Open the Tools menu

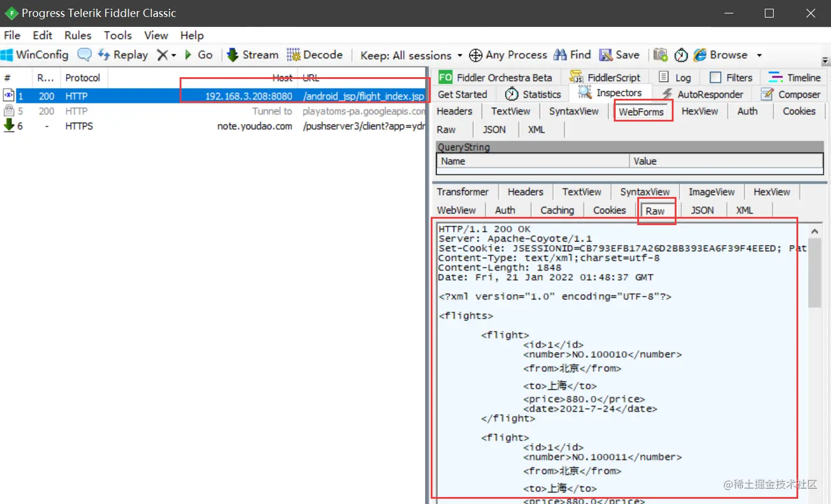click(x=118, y=35)
